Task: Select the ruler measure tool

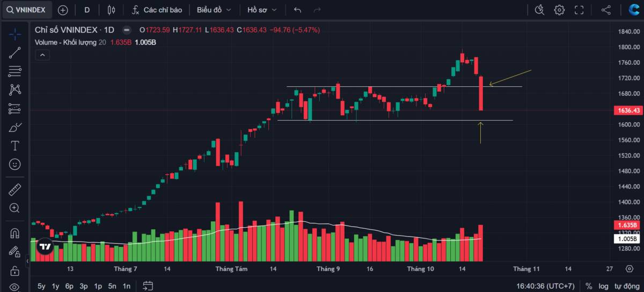Action: (14, 190)
